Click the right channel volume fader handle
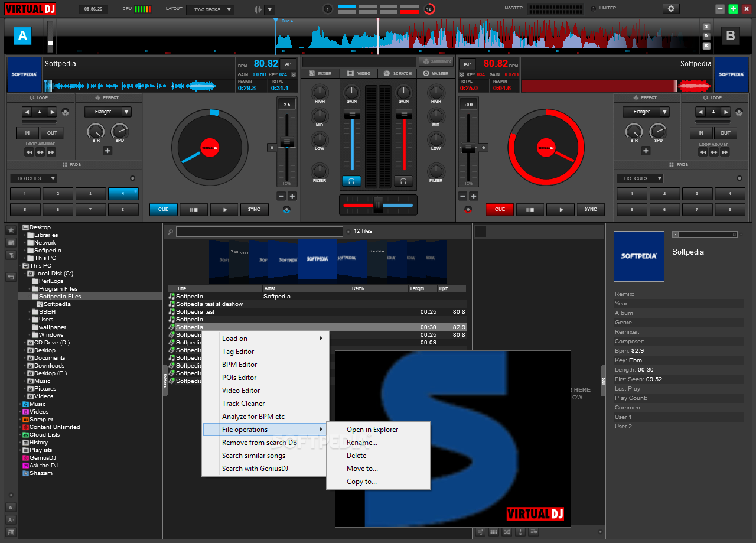 click(x=403, y=113)
